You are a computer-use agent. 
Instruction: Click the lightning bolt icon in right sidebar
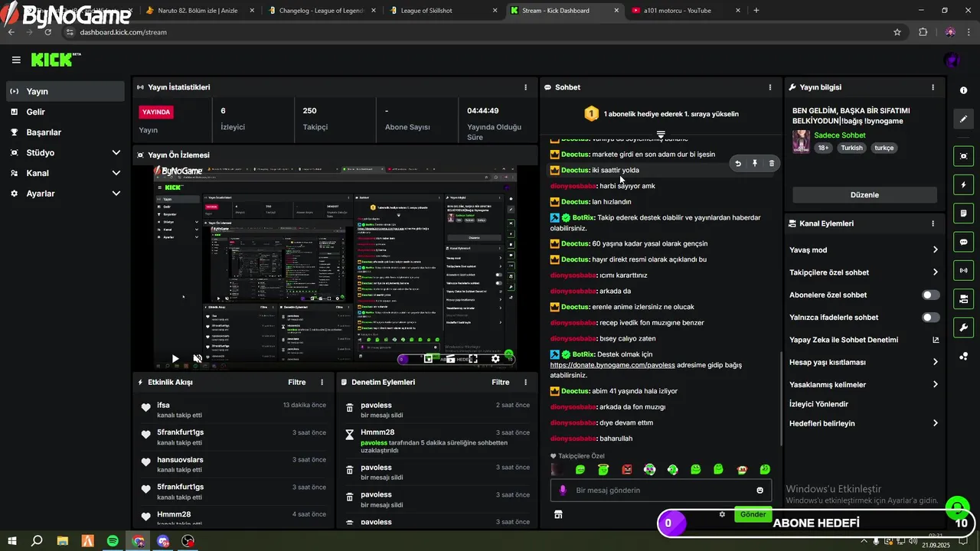coord(963,184)
